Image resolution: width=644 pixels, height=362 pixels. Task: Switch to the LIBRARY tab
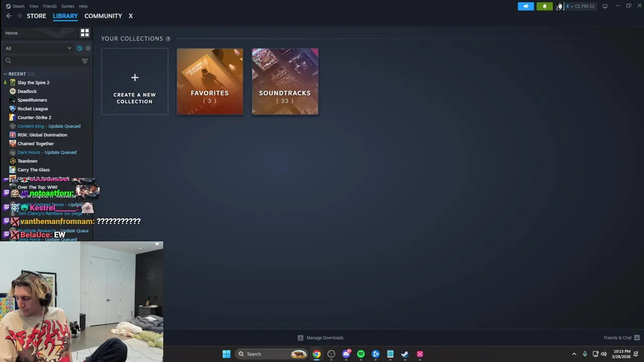point(65,16)
